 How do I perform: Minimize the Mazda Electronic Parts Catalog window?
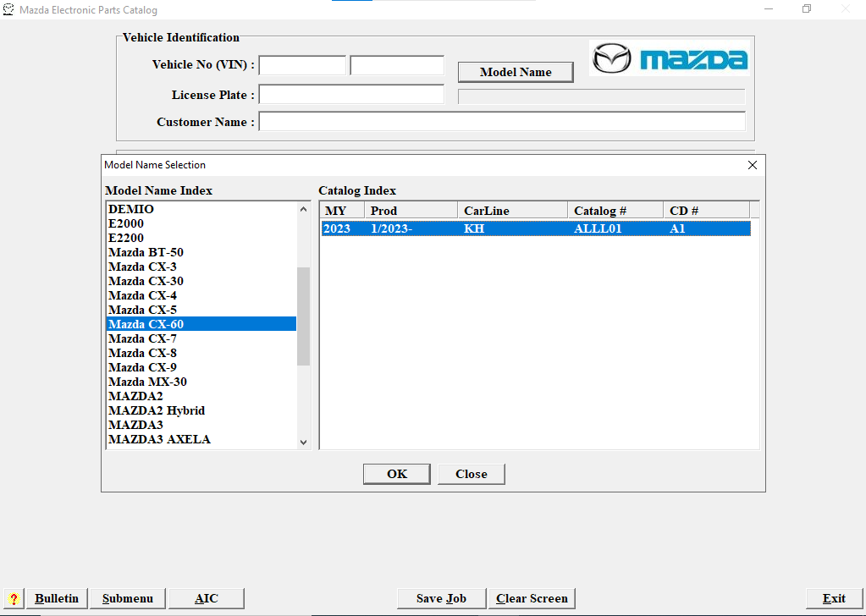pyautogui.click(x=769, y=8)
